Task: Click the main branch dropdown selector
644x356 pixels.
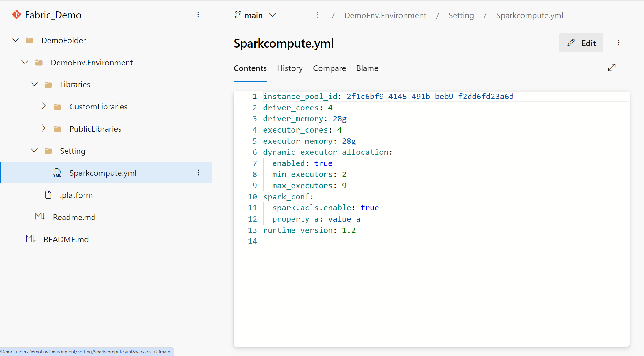Action: click(255, 15)
